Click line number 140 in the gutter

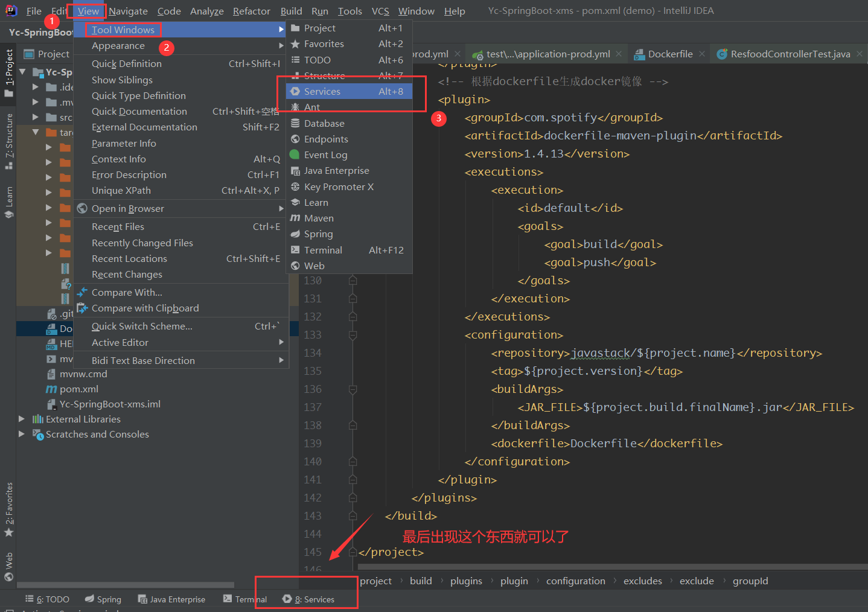313,462
